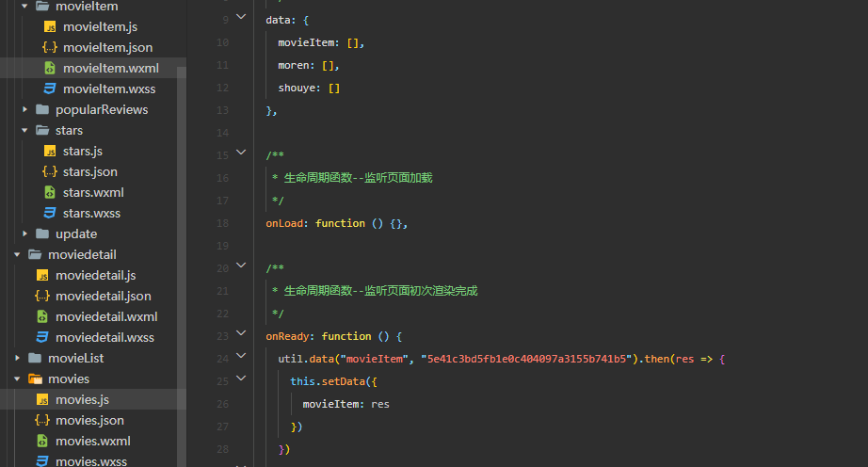This screenshot has width=868, height=467.
Task: Click the comment 监听页面加载
Action: click(x=398, y=178)
